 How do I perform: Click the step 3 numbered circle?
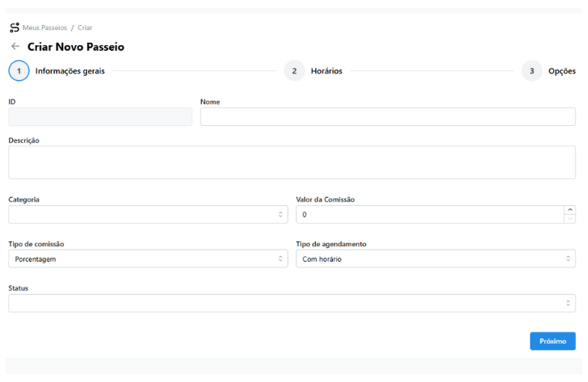click(531, 71)
